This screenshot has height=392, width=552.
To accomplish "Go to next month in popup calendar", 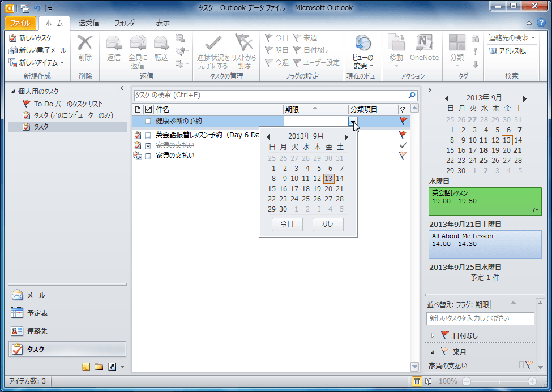I will [346, 136].
